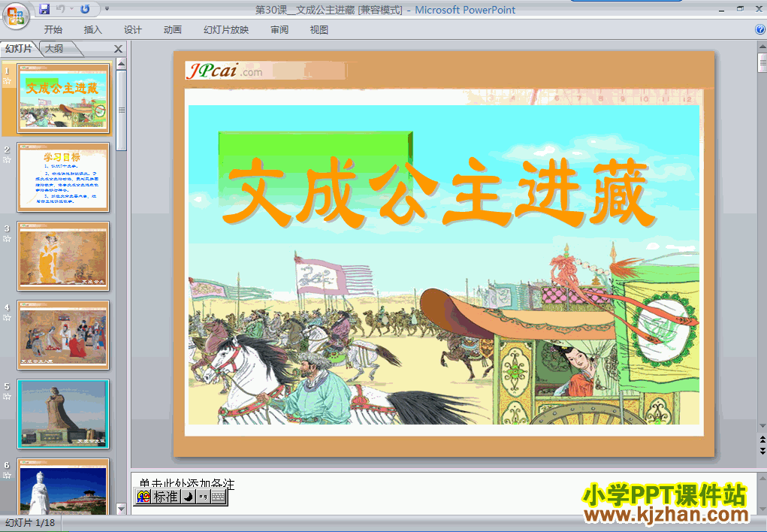The width and height of the screenshot is (767, 532).
Task: Open the 幻灯片放映 ribbon tab
Action: (226, 30)
